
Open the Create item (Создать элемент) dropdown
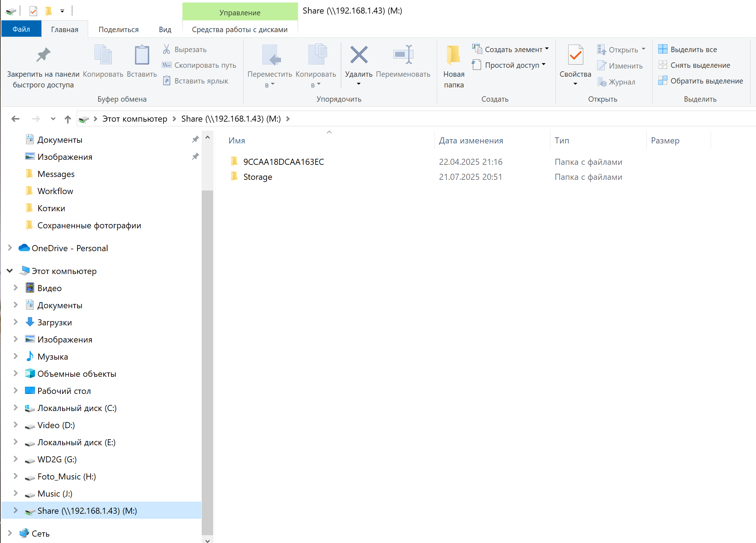(510, 49)
